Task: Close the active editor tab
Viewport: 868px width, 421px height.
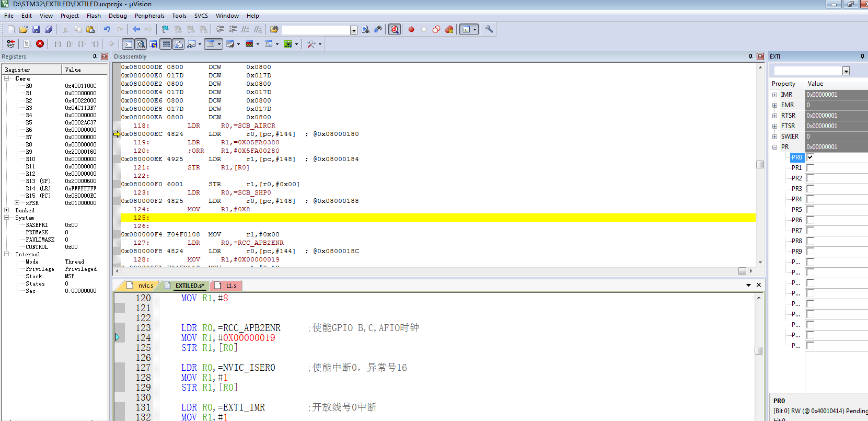Action: [759, 285]
